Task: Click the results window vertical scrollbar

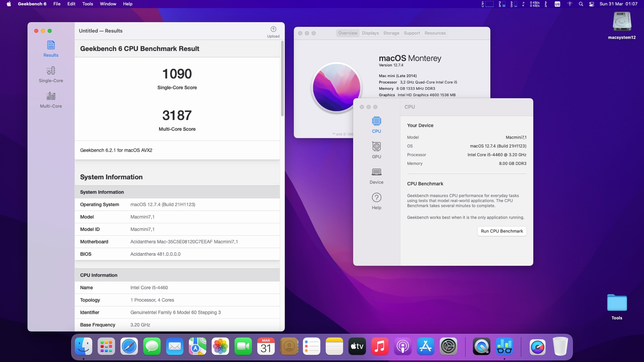Action: click(282, 78)
